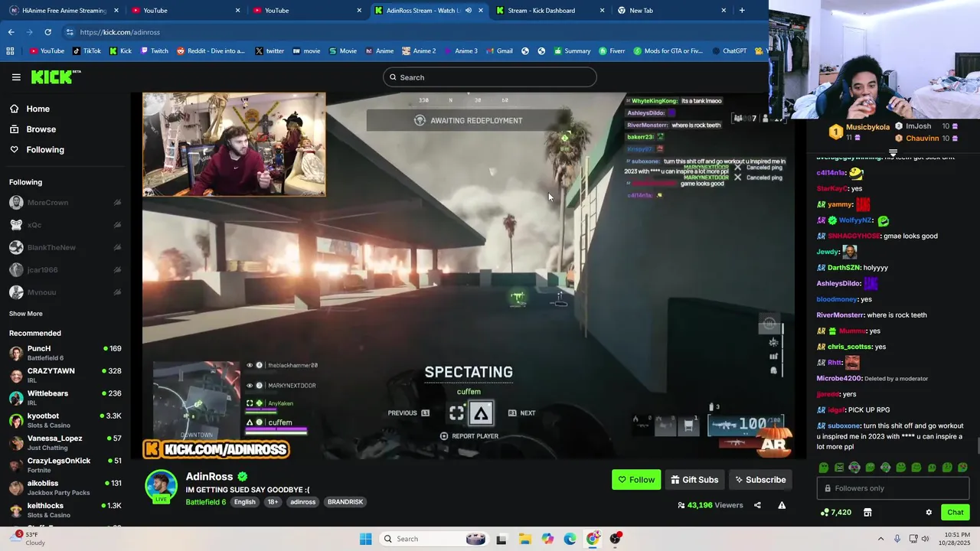Pick the first green emote in chat
The width and height of the screenshot is (980, 551).
[824, 468]
